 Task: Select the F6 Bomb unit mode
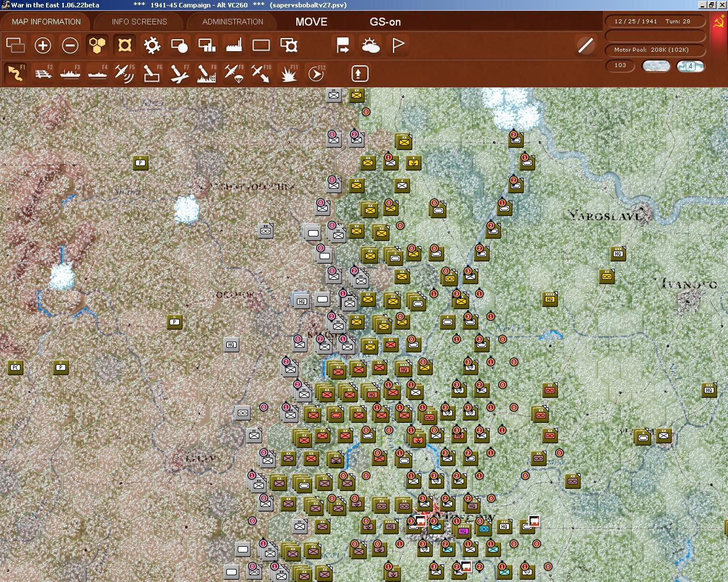[x=152, y=73]
